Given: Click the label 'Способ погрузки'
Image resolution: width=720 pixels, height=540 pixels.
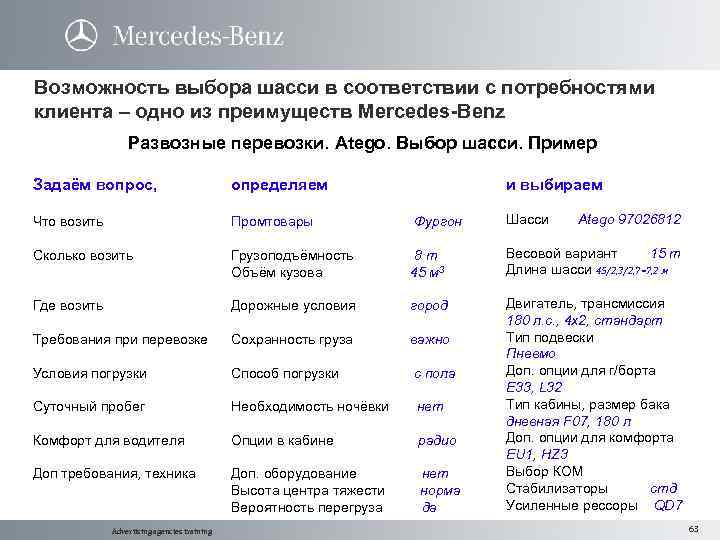Looking at the screenshot, I should tap(285, 374).
